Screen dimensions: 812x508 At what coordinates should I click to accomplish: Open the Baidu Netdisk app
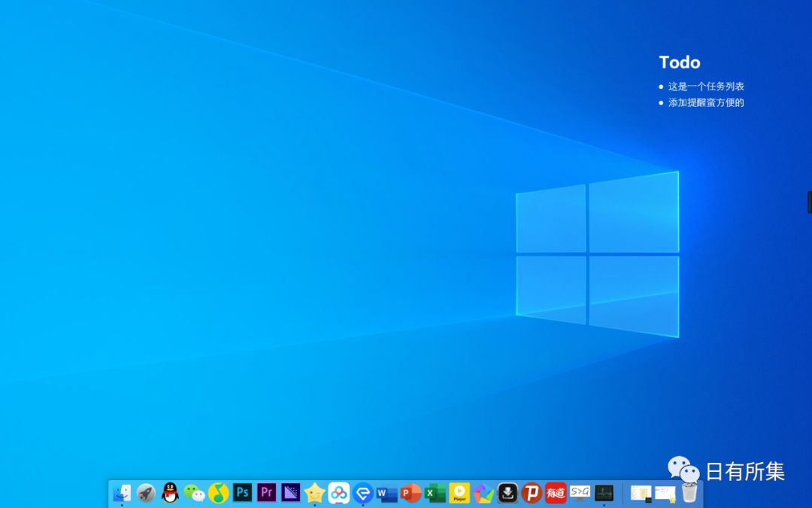coord(339,493)
